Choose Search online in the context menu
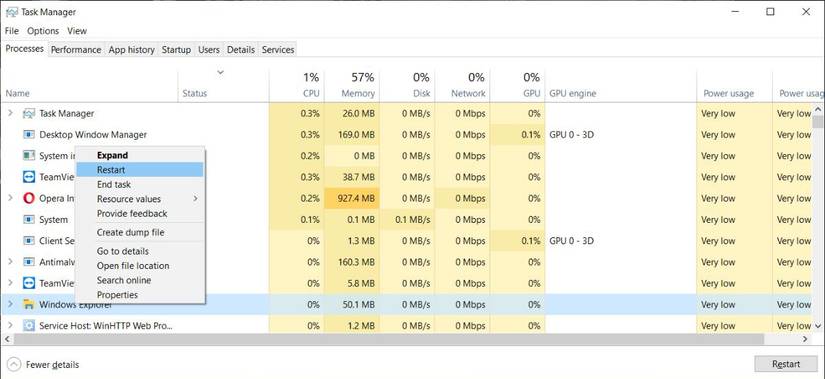 139,280
